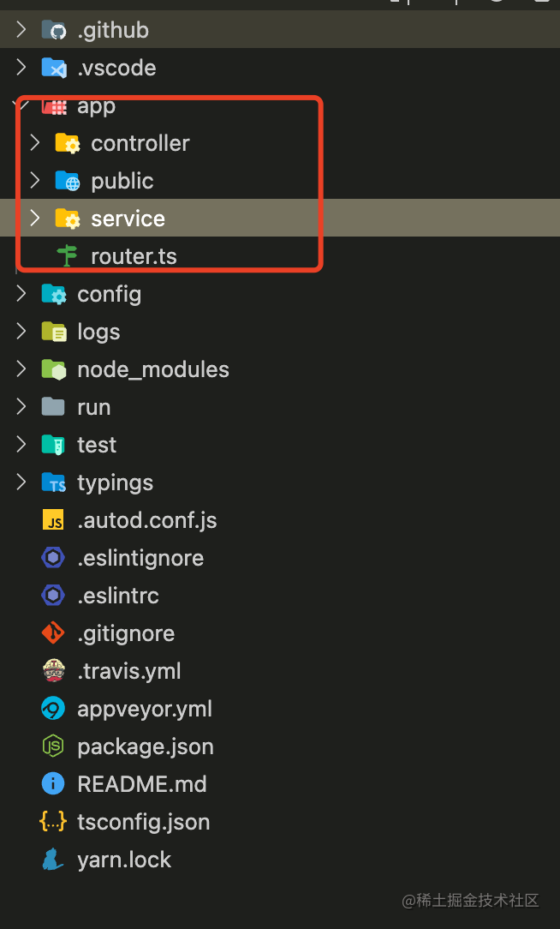Click the .eslintrc ESLint icon

[53, 596]
